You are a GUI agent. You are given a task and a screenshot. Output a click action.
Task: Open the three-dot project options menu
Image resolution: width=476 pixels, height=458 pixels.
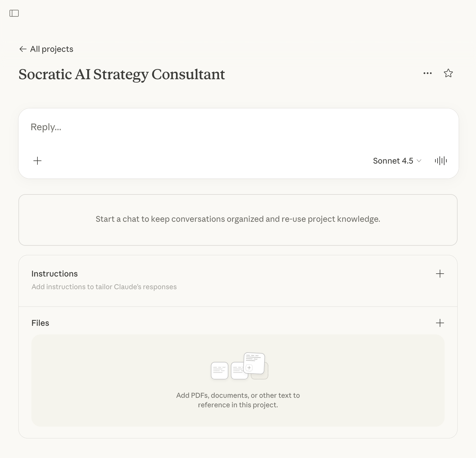tap(427, 73)
